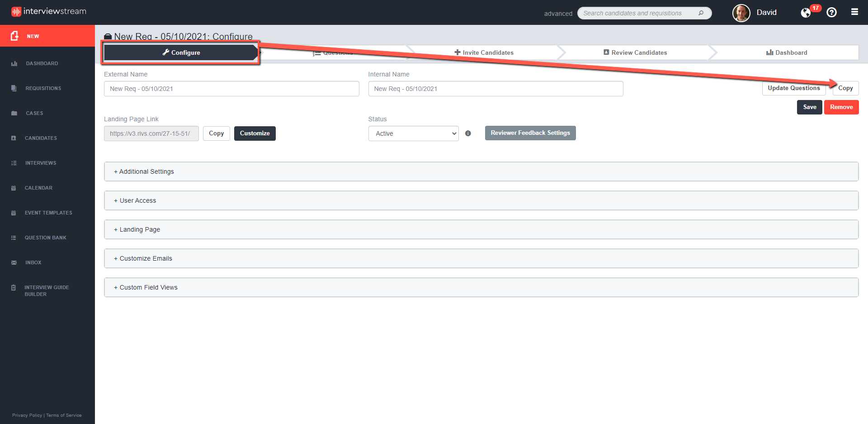Open the Status dropdown
868x424 pixels.
413,133
